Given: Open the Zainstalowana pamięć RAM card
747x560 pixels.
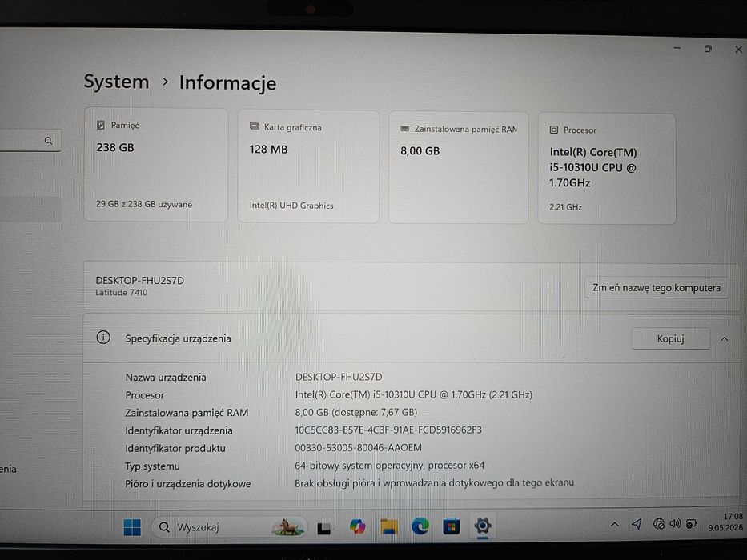Looking at the screenshot, I should click(458, 168).
